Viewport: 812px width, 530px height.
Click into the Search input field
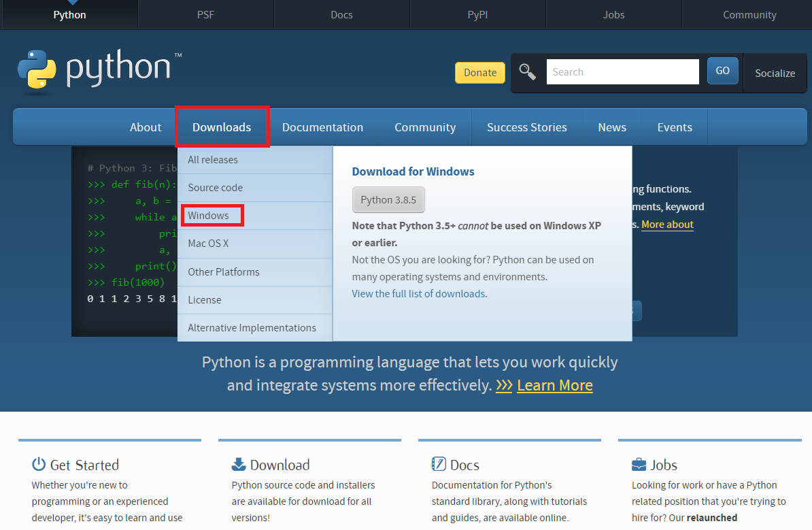point(622,71)
